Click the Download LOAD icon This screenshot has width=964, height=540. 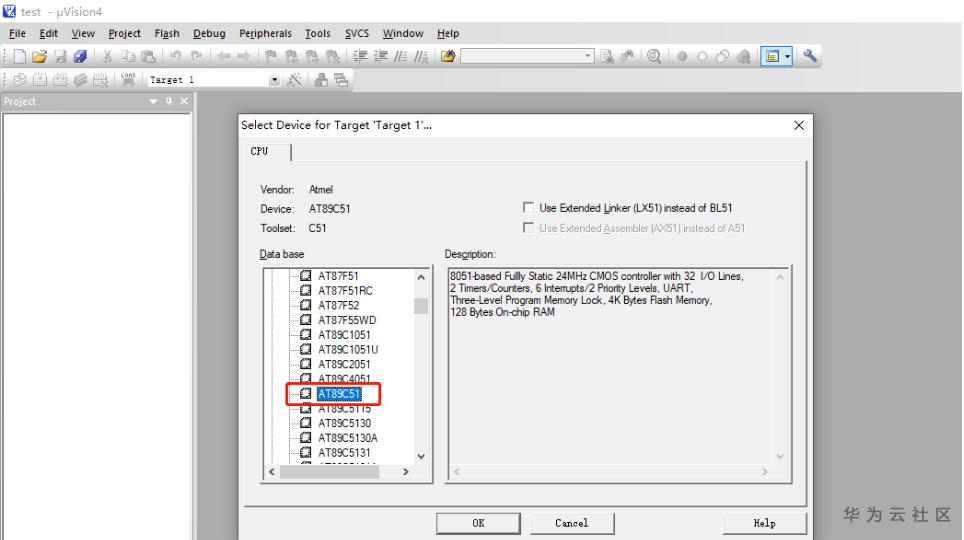pos(128,79)
